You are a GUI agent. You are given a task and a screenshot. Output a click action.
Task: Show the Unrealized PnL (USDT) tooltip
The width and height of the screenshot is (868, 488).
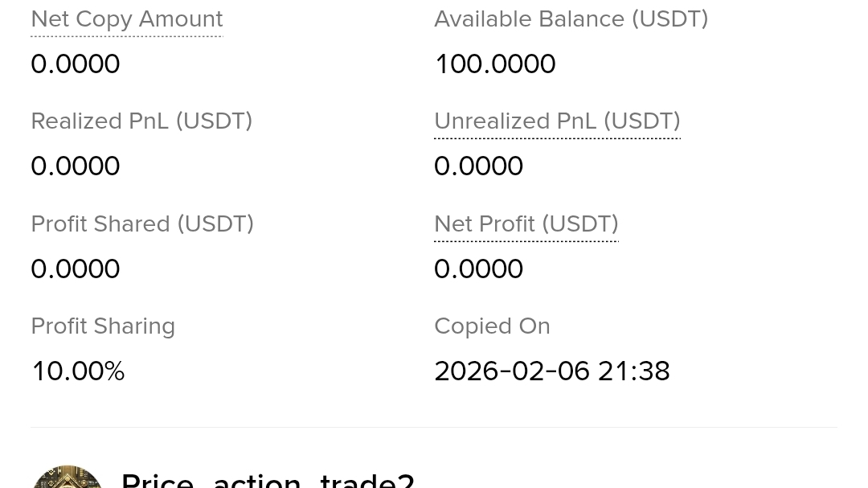coord(557,121)
